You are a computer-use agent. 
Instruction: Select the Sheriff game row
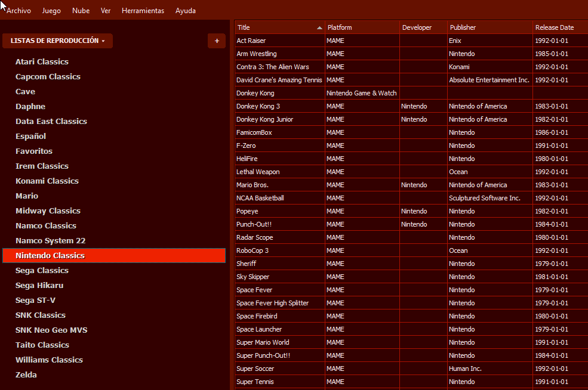point(411,264)
